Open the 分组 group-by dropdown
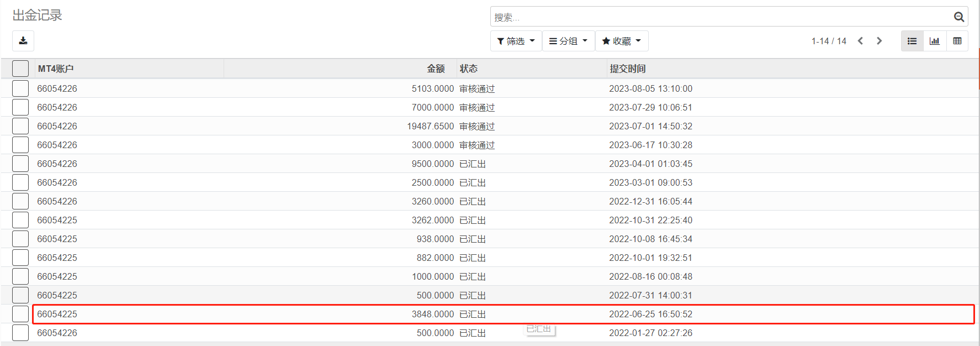This screenshot has height=346, width=980. pos(569,41)
